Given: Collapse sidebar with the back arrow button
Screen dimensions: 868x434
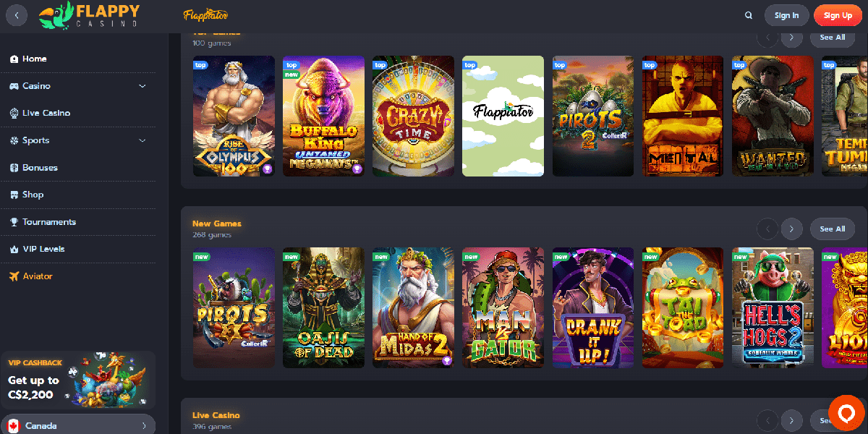Looking at the screenshot, I should (x=17, y=15).
